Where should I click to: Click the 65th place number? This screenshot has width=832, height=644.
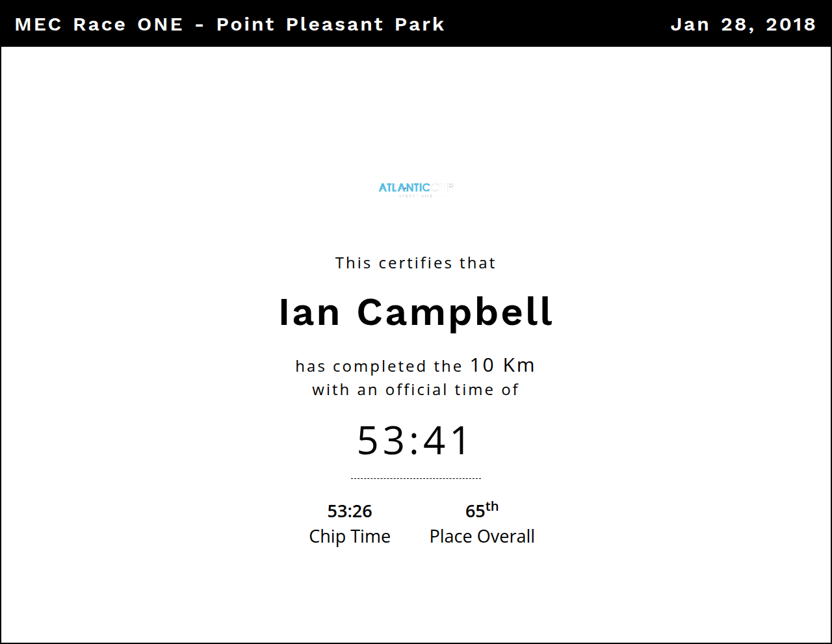click(475, 511)
